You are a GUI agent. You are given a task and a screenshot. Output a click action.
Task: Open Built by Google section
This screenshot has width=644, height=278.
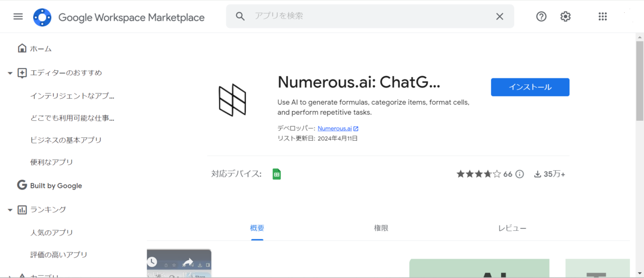coord(56,186)
